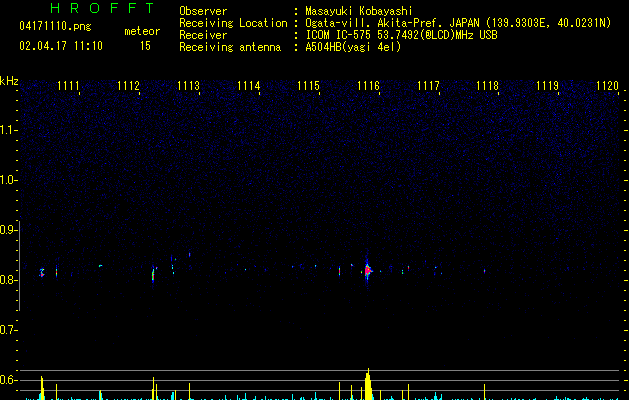This screenshot has height=400, width=629.
Task: Click the 1111 time axis label
Action: 68,86
